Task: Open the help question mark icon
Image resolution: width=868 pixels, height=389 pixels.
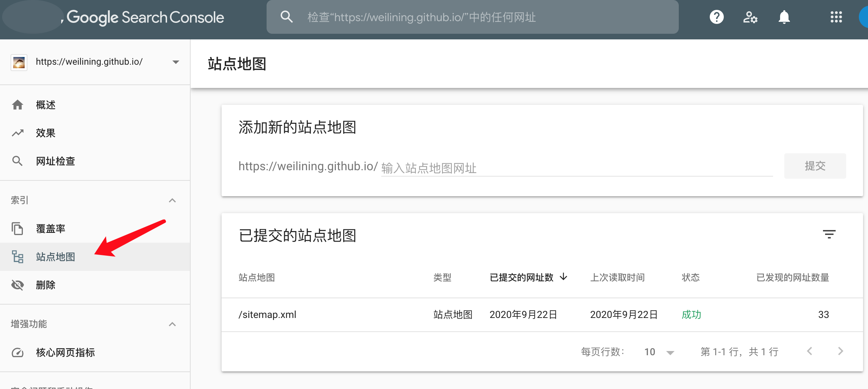Action: tap(716, 17)
